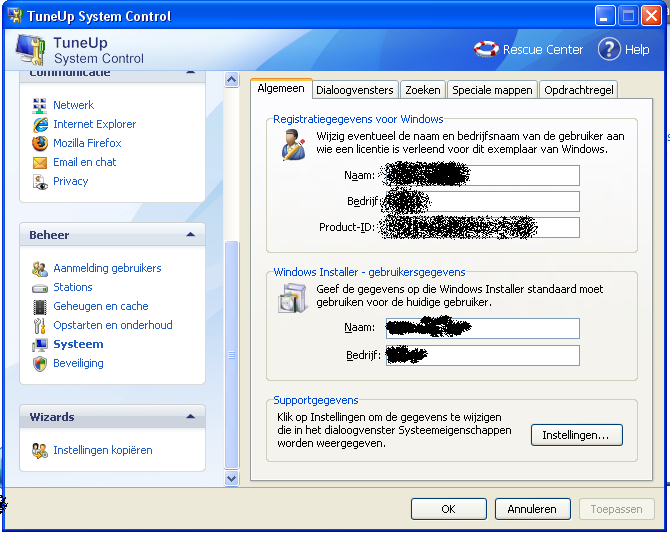Click the registration user icon with pencil
This screenshot has height=536, width=670.
click(x=293, y=144)
